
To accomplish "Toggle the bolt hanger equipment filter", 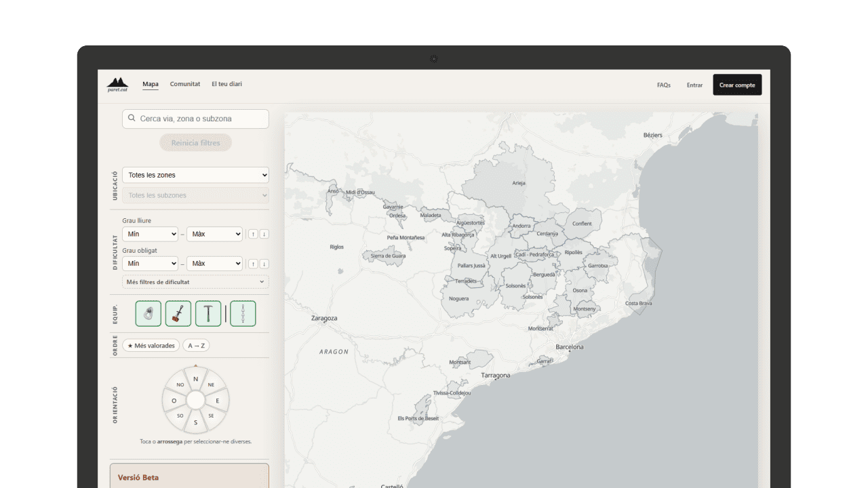I will (149, 314).
